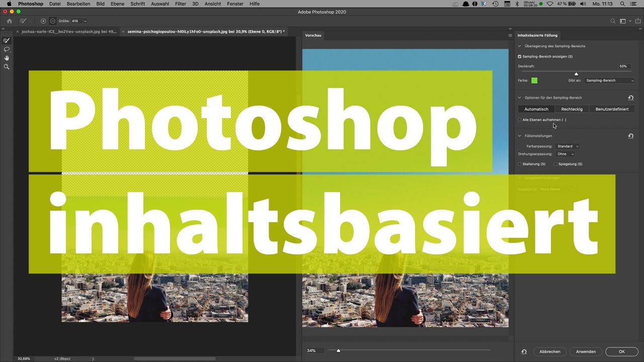
Task: Select the Inhaltsbasierte Füllung panel tab
Action: pos(538,35)
